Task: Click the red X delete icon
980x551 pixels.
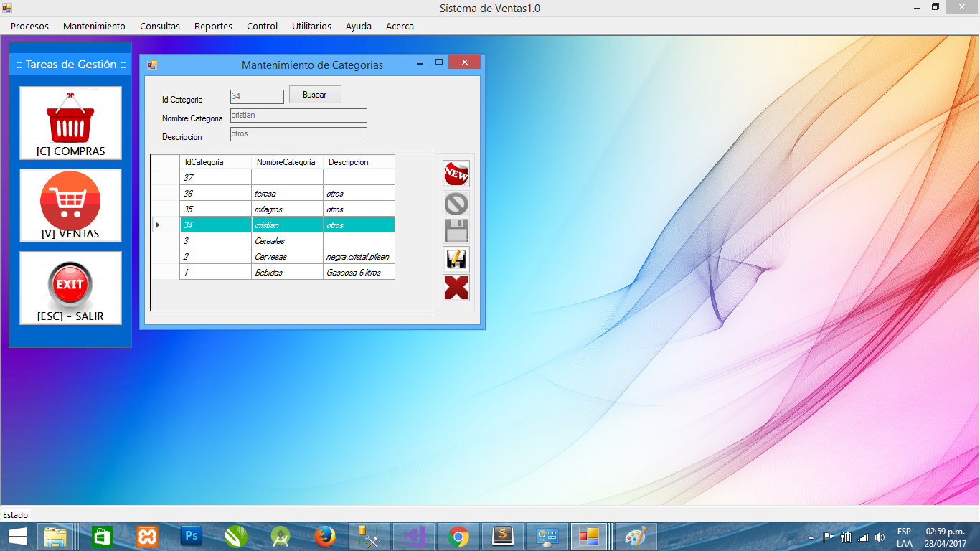Action: click(456, 288)
